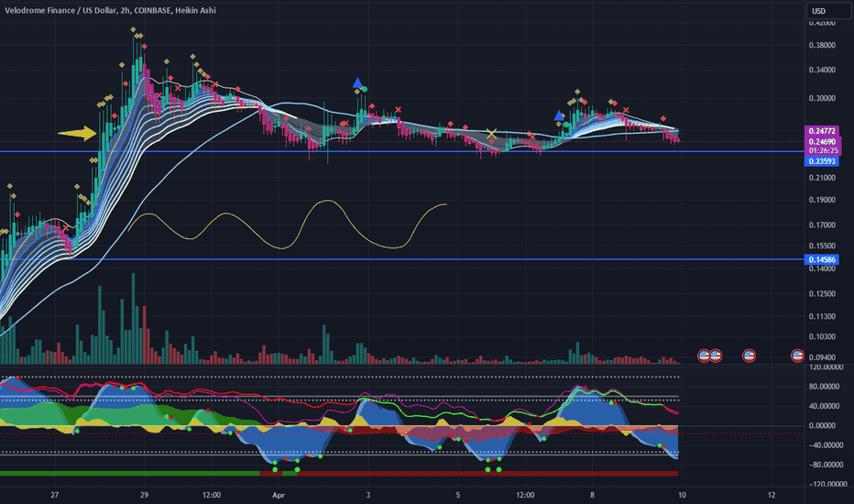Click the -80.00000 indicator scale value
854x504 pixels.
(x=826, y=465)
